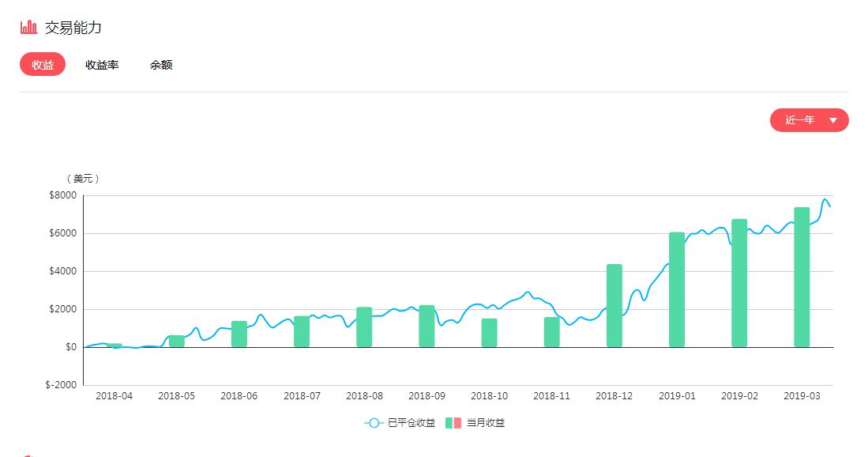Click the 2018-11 monthly bar
Image resolution: width=868 pixels, height=457 pixels.
(552, 332)
